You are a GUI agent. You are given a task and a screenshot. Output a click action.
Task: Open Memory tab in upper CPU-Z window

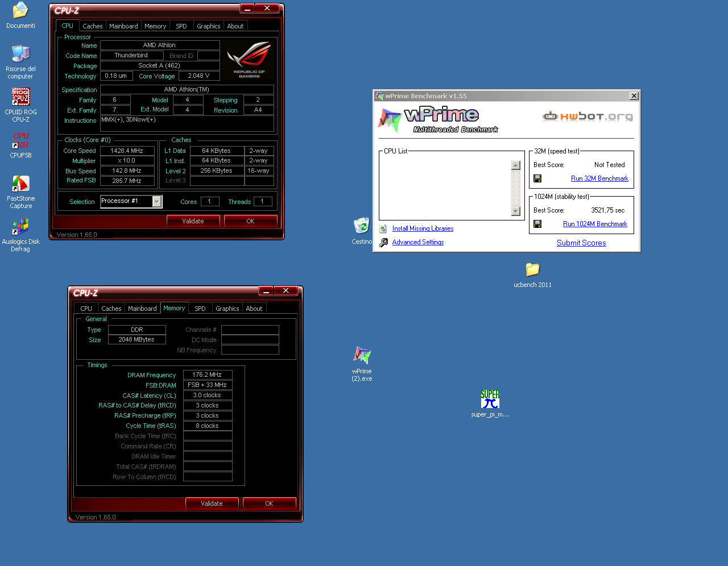pyautogui.click(x=155, y=26)
